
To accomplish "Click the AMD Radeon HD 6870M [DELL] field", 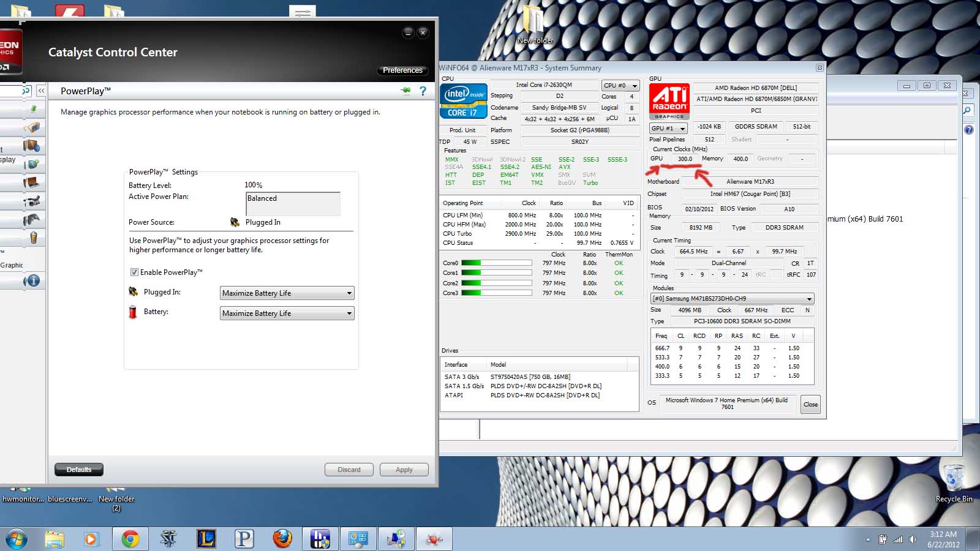I will click(756, 88).
